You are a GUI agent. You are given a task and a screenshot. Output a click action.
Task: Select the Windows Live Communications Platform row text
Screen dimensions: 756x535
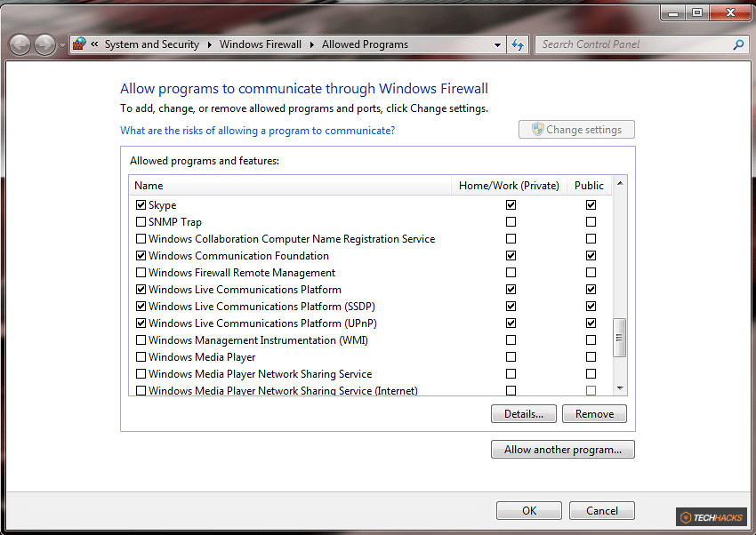[x=245, y=290]
